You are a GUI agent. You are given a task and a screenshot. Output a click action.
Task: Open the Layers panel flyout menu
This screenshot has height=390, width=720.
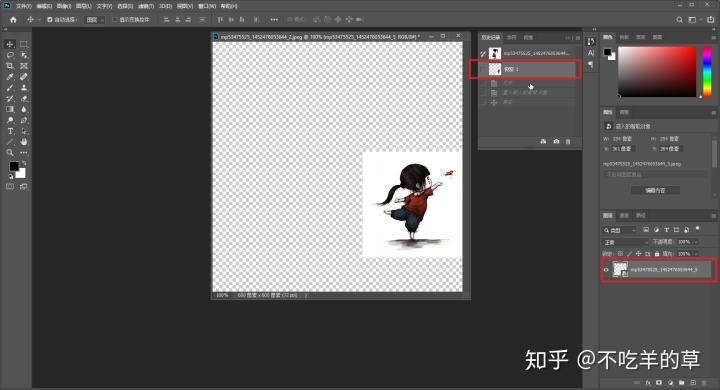pos(714,215)
